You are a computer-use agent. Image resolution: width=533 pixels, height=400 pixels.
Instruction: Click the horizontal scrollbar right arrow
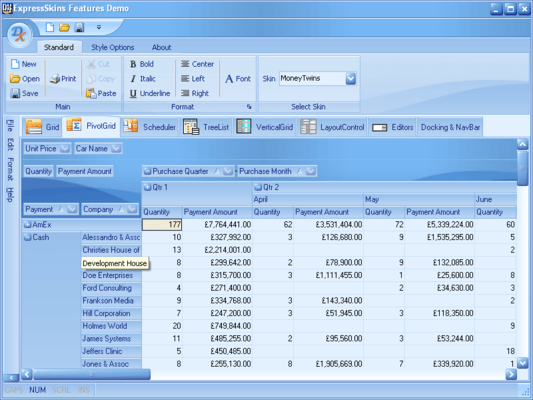click(511, 374)
